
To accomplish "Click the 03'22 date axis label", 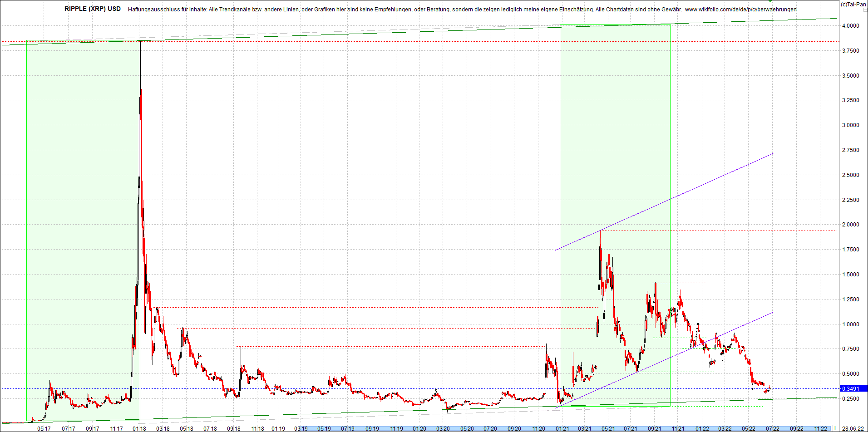I will click(x=725, y=428).
